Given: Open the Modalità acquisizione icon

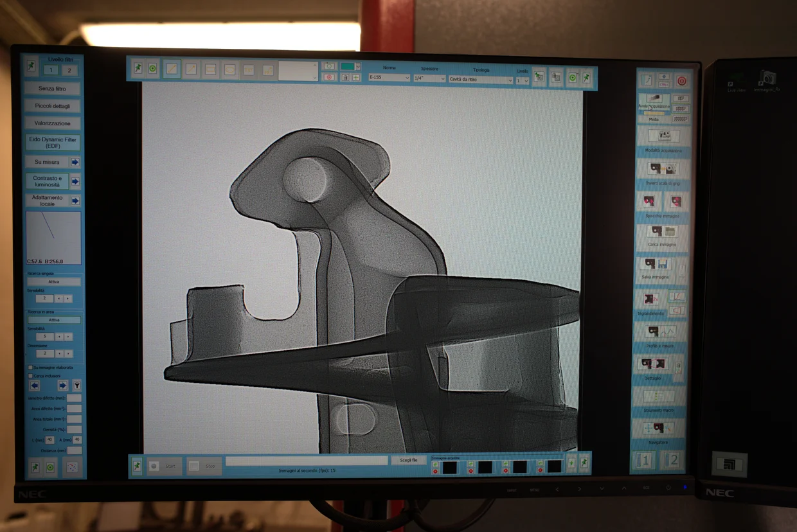Looking at the screenshot, I should click(x=662, y=136).
